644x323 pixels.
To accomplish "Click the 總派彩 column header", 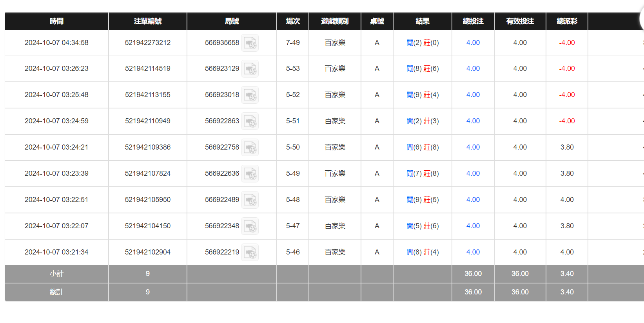I will [x=567, y=21].
